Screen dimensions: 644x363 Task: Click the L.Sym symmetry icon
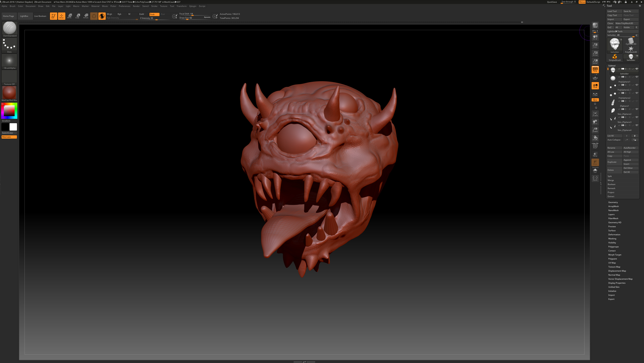coord(595,94)
